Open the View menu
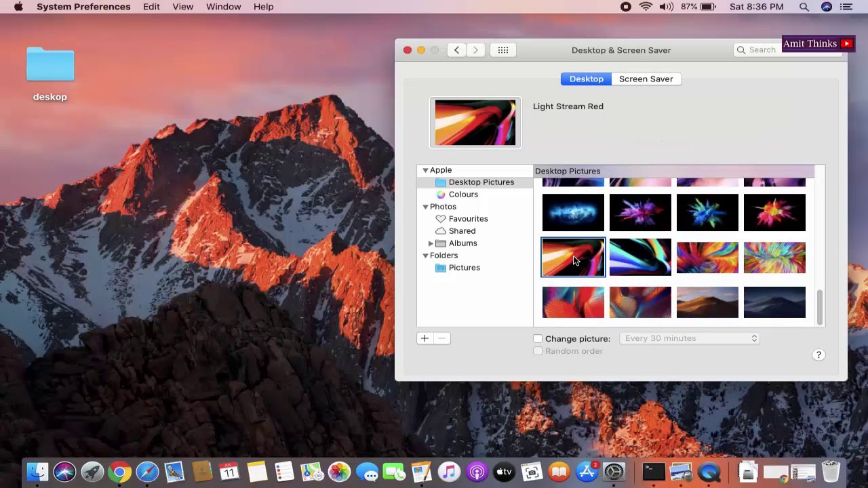868x488 pixels. (182, 7)
